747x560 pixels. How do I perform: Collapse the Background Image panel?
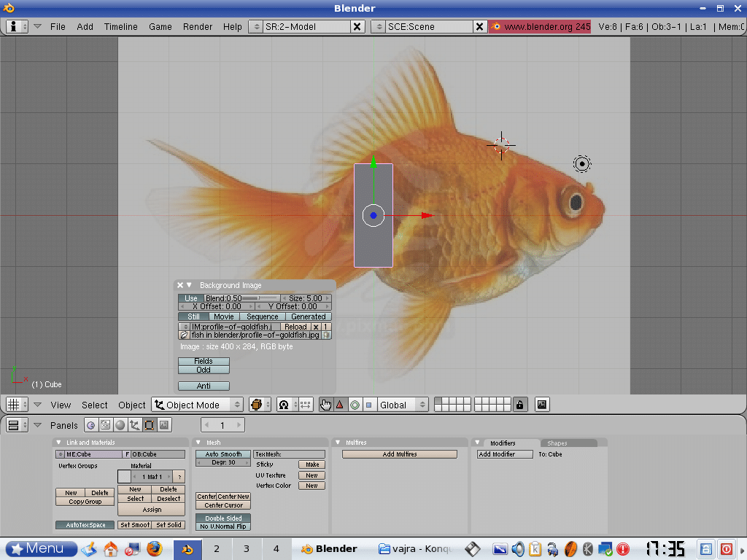click(x=189, y=285)
